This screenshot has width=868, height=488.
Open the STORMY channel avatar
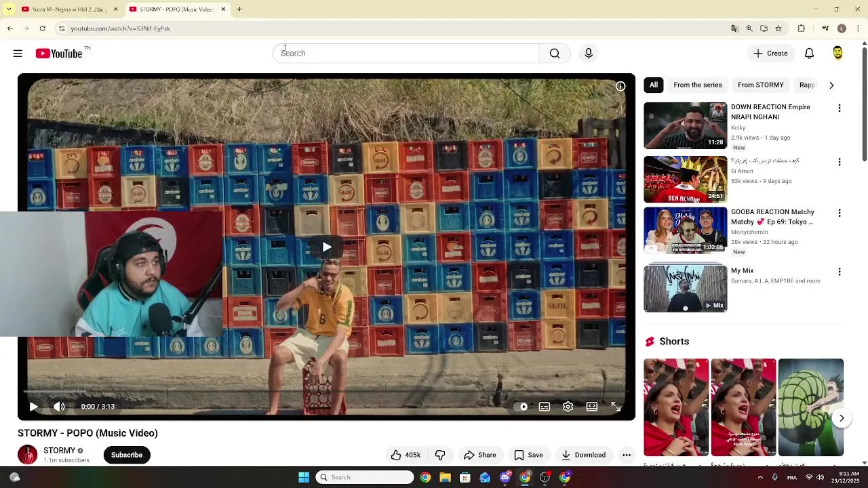[x=28, y=455]
